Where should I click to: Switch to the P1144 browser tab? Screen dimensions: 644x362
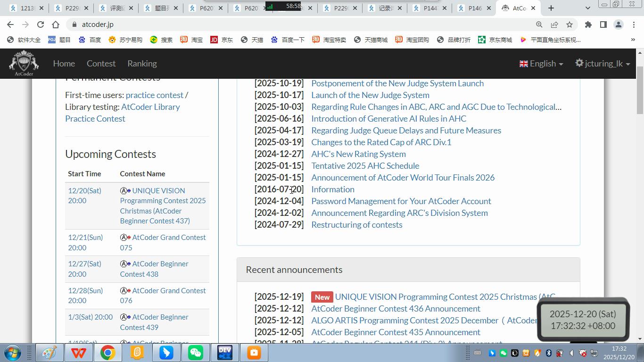[x=429, y=8]
